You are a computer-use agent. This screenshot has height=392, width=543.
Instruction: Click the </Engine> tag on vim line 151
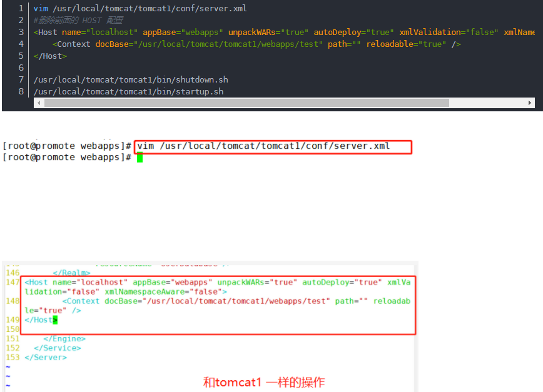[x=64, y=339]
